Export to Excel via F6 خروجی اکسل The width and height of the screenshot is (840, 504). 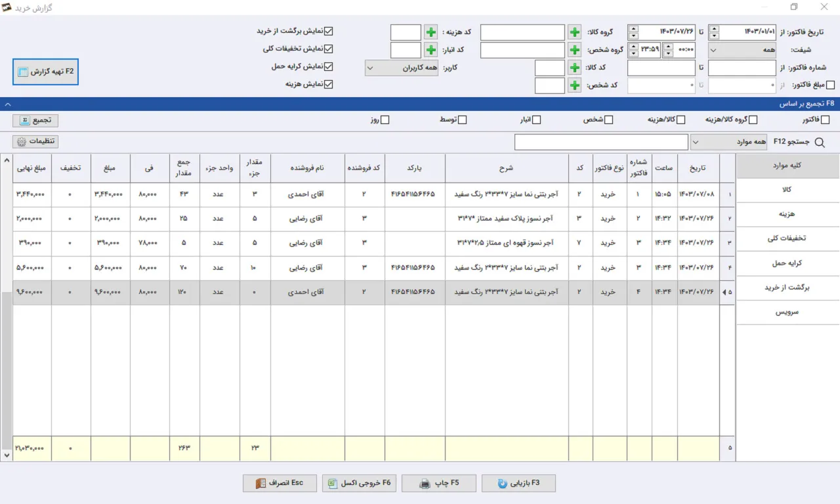tap(358, 484)
